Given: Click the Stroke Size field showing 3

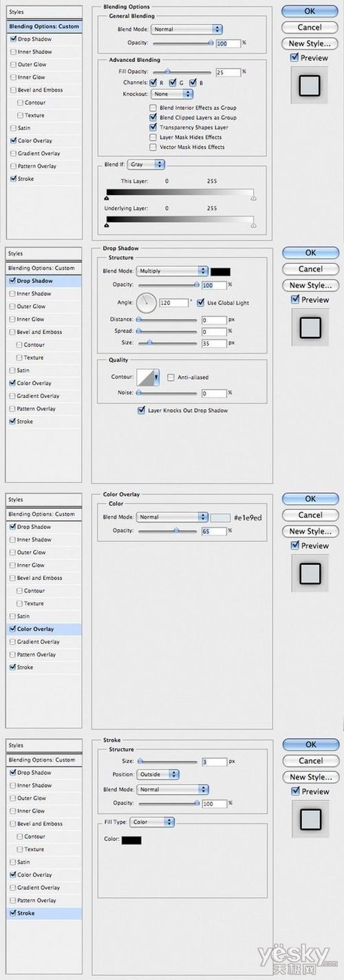Looking at the screenshot, I should coord(214,762).
